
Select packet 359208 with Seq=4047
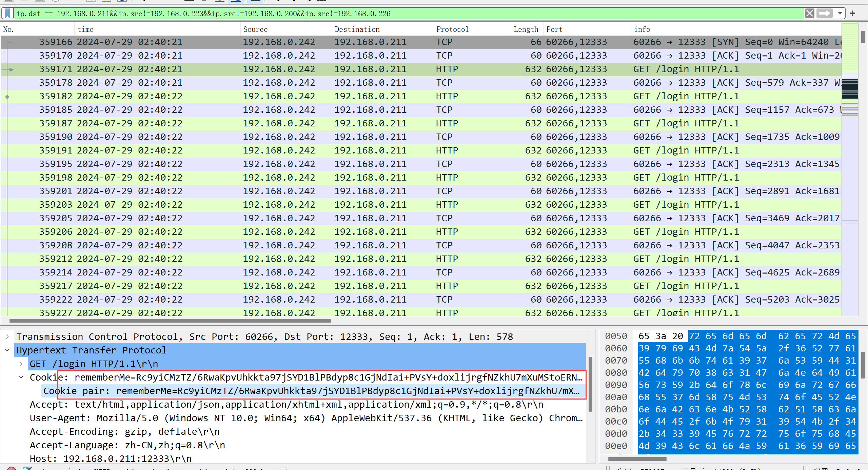421,245
